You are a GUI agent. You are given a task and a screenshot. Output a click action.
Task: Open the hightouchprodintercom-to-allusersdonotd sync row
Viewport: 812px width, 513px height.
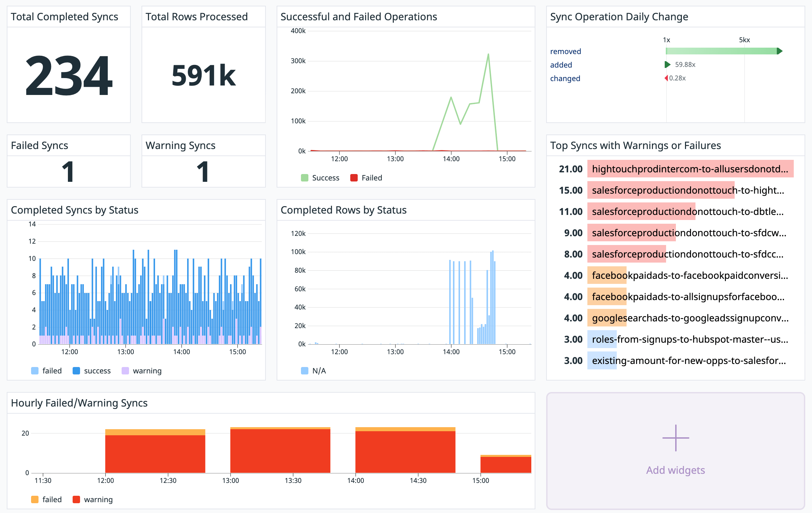click(x=690, y=169)
